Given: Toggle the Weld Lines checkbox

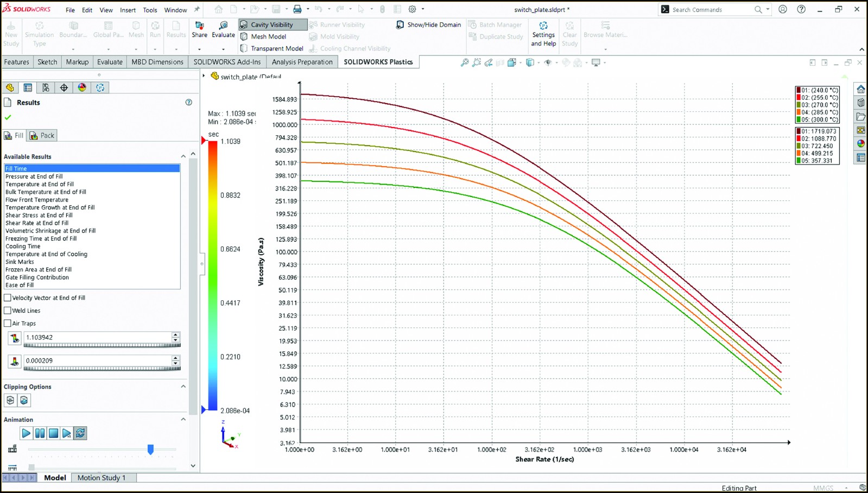Looking at the screenshot, I should (8, 311).
